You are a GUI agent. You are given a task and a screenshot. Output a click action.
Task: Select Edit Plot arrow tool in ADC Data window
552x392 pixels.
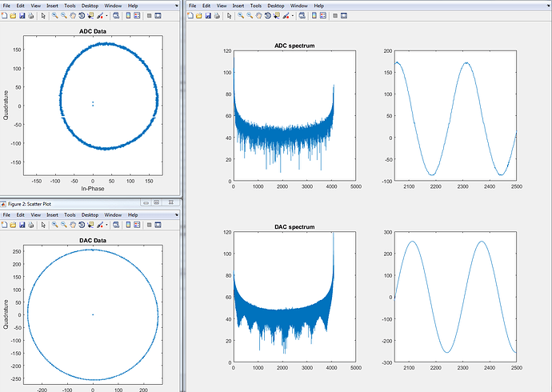43,16
